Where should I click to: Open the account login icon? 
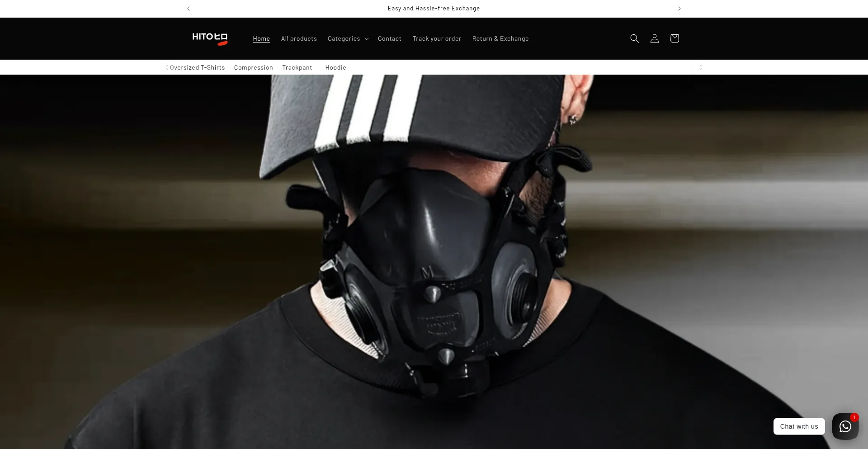pos(654,38)
